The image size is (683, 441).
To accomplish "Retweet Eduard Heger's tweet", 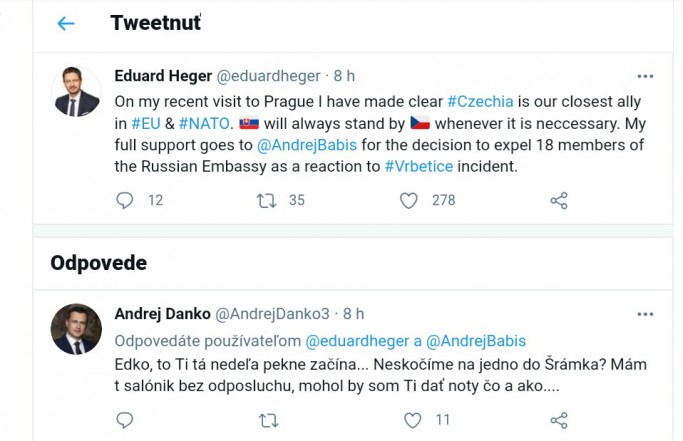I will 267,201.
